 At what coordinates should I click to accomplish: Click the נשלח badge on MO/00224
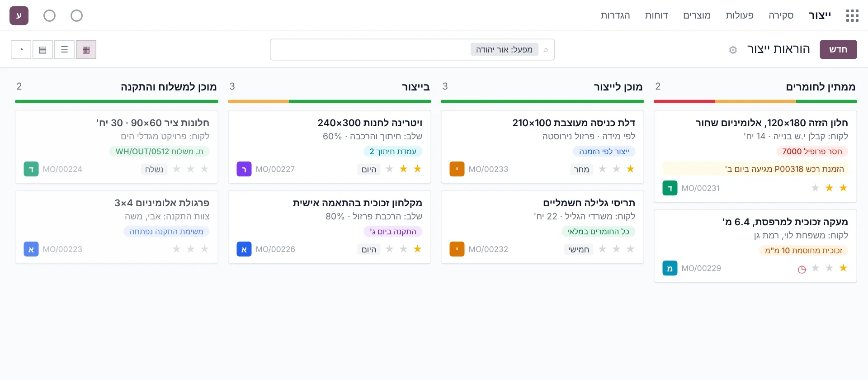(154, 170)
